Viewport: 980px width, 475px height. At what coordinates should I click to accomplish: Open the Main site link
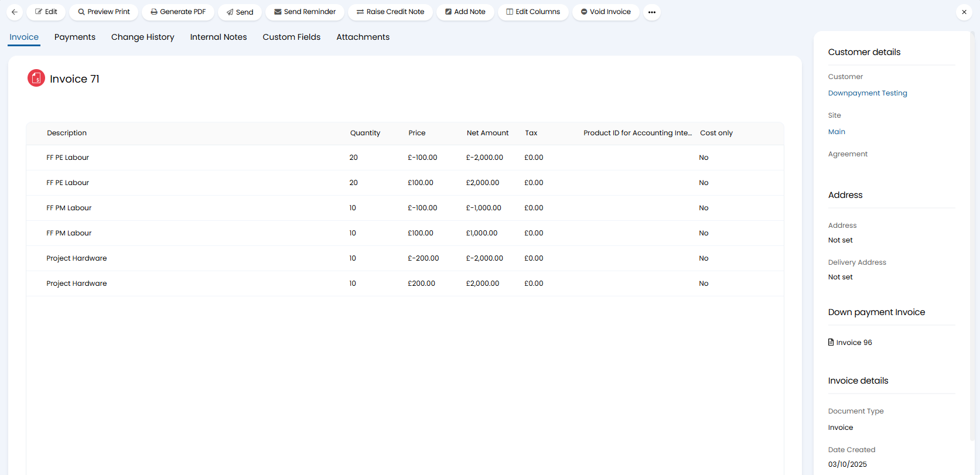coord(836,132)
